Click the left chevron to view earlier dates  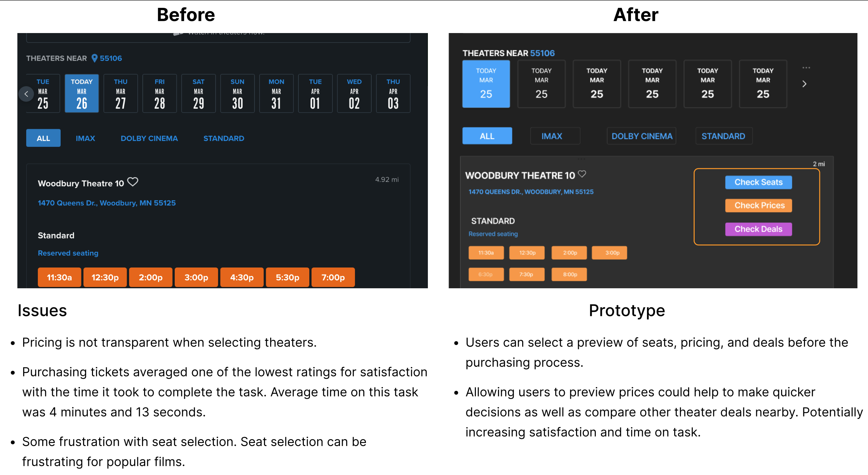coord(27,94)
